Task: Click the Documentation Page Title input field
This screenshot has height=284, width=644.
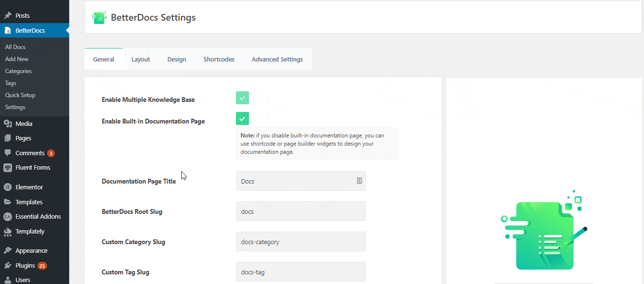Action: click(301, 181)
